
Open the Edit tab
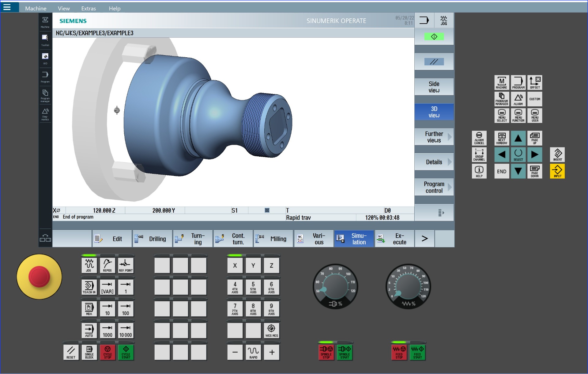(112, 239)
